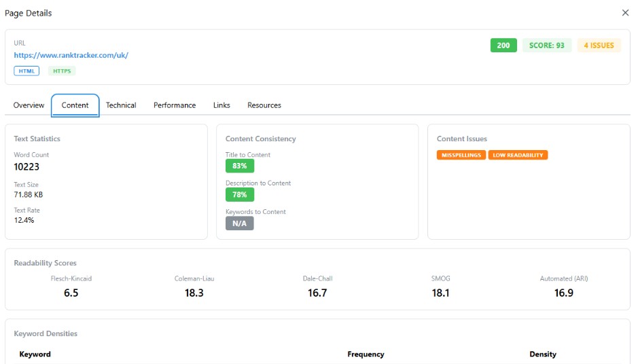Switch to the Links tab
Viewport: 638px width, 364px height.
[x=221, y=105]
